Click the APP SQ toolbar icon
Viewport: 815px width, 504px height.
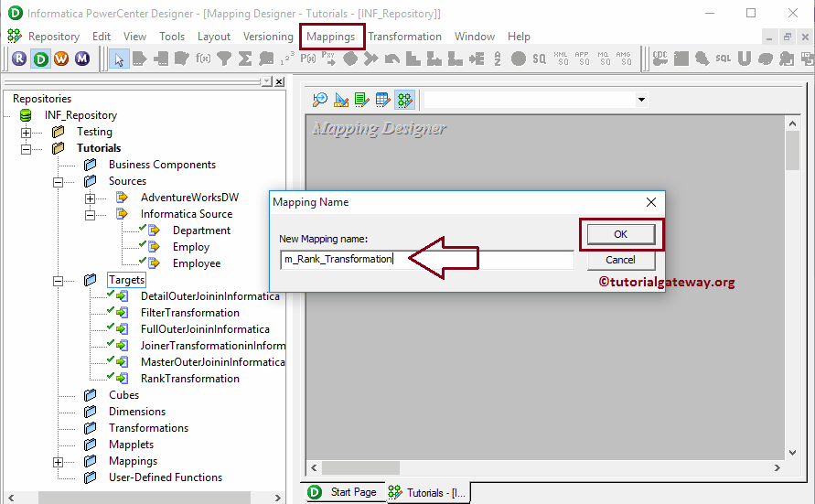(x=582, y=59)
